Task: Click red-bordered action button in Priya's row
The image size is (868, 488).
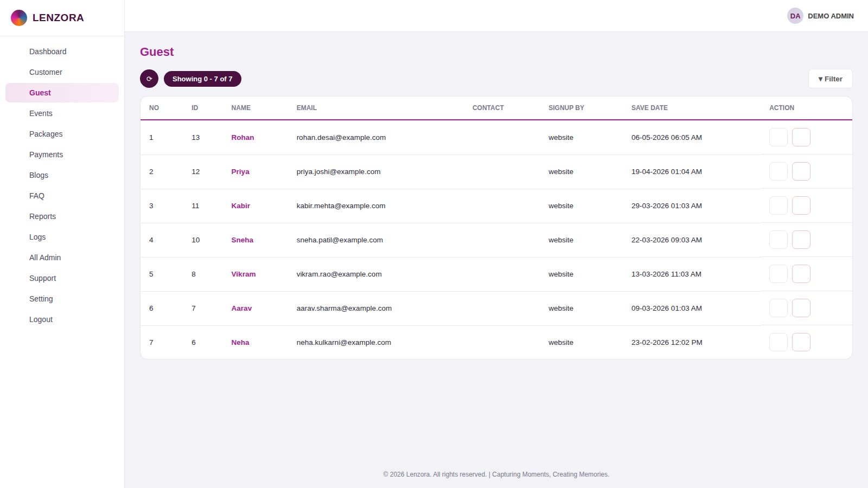Action: coord(801,171)
